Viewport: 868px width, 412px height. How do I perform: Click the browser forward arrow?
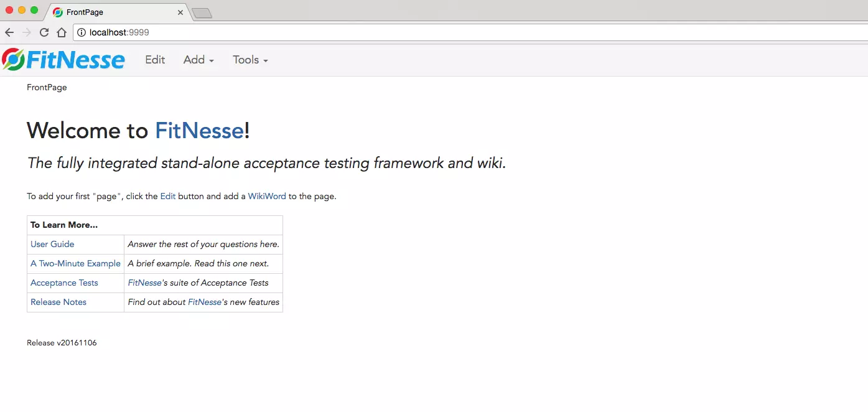tap(27, 32)
